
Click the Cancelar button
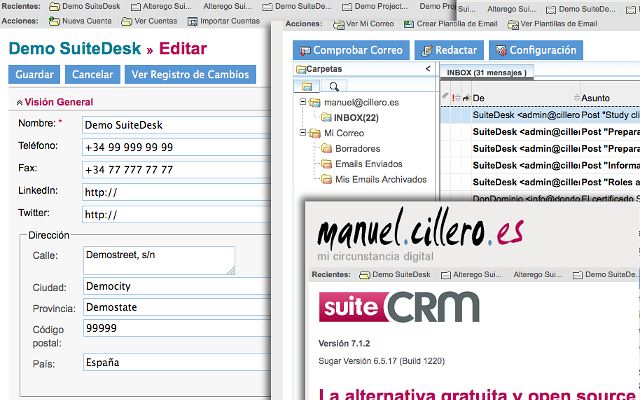click(92, 74)
